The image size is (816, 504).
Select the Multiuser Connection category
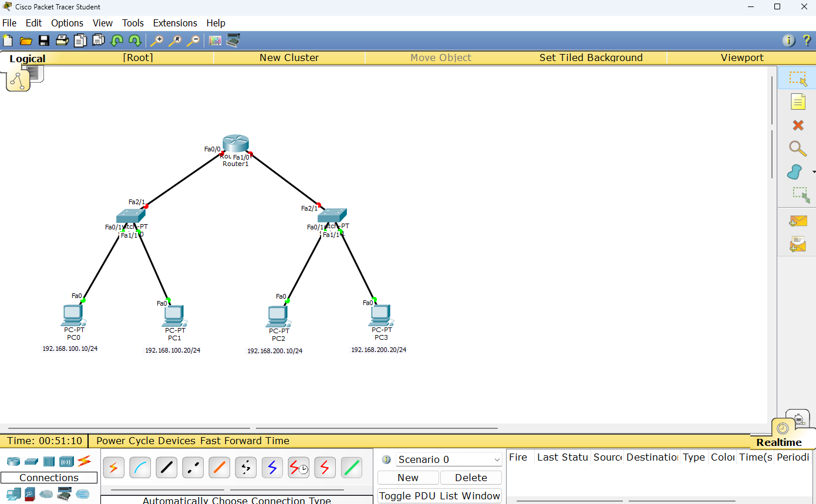click(x=83, y=494)
